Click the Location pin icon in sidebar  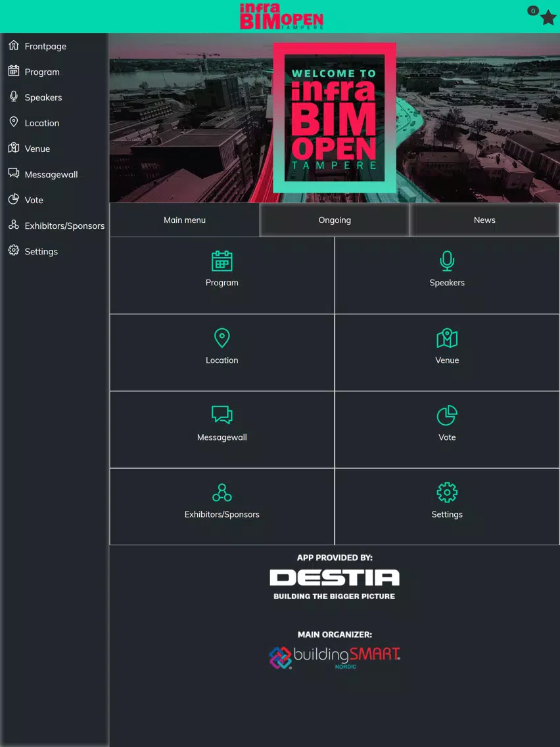tap(14, 122)
